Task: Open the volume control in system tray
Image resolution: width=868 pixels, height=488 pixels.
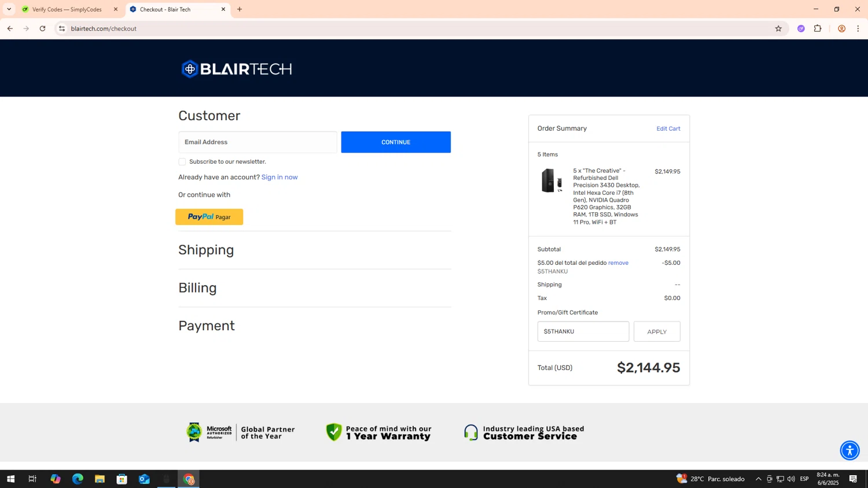Action: coord(791,479)
